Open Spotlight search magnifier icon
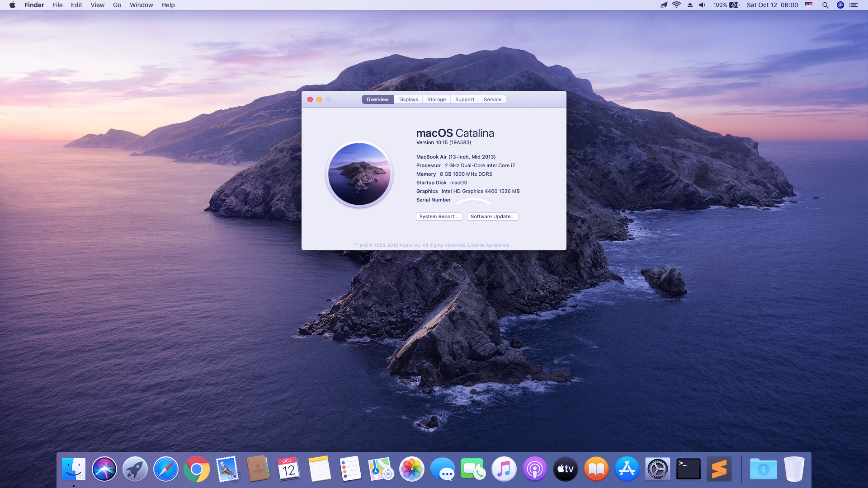Image resolution: width=868 pixels, height=488 pixels. click(x=825, y=5)
